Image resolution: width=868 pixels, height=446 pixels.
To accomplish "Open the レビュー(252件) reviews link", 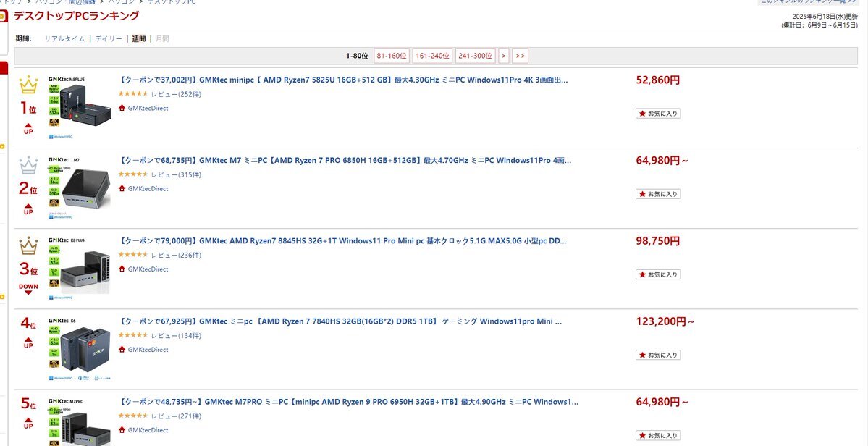I will pos(176,94).
